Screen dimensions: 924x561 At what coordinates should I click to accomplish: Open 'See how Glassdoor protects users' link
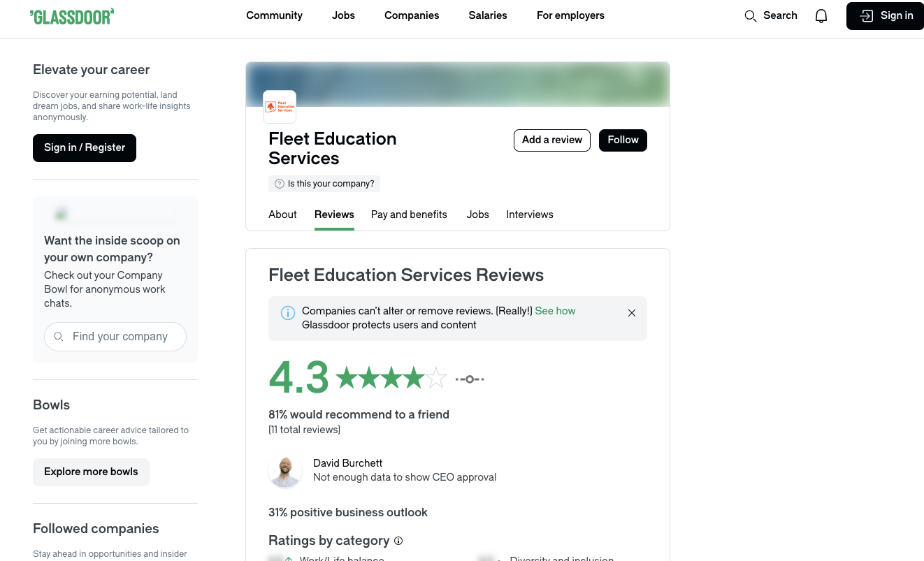click(555, 310)
